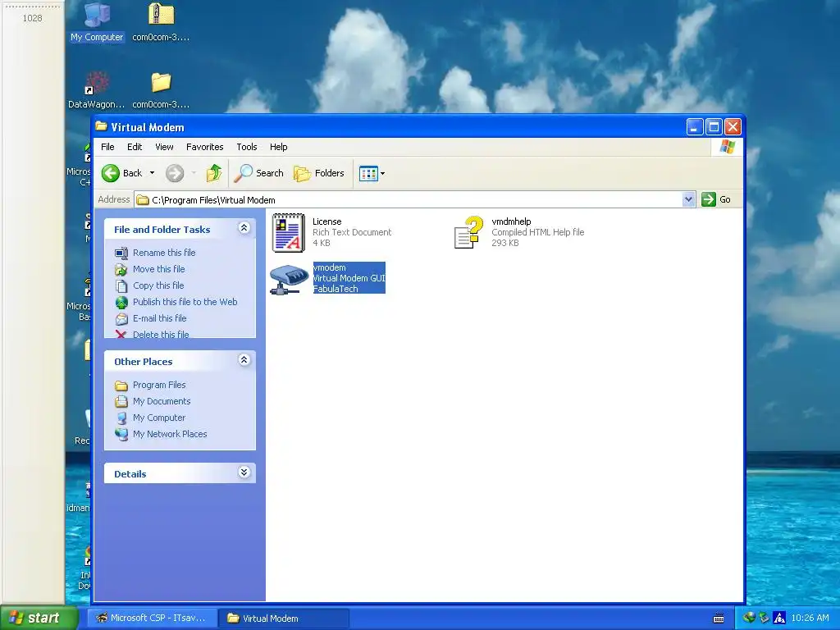Click the Virtual Modem title bar folder icon
The height and width of the screenshot is (630, 840).
click(101, 126)
